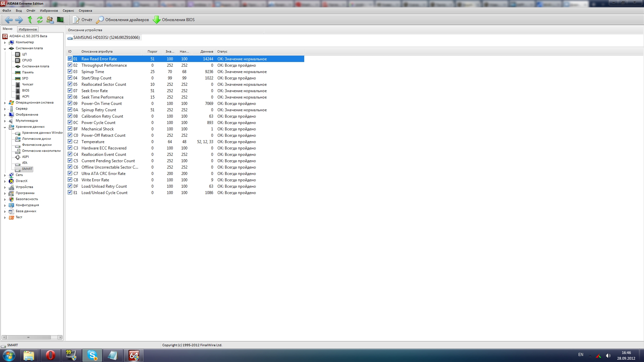Screen dimensions: 644x362
Task: Sort by Порог column header
Action: point(153,52)
